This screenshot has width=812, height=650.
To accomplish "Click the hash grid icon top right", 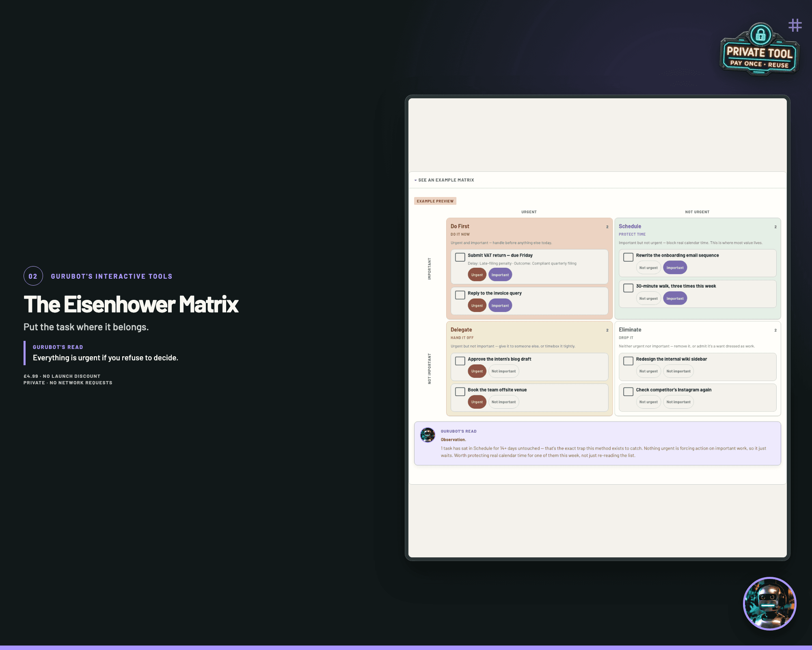I will [795, 25].
